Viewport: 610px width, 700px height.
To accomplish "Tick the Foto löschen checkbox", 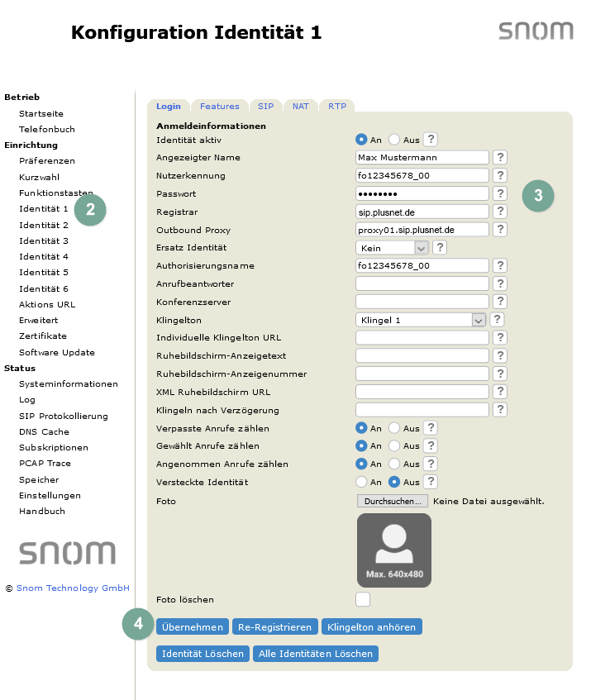I will (363, 599).
